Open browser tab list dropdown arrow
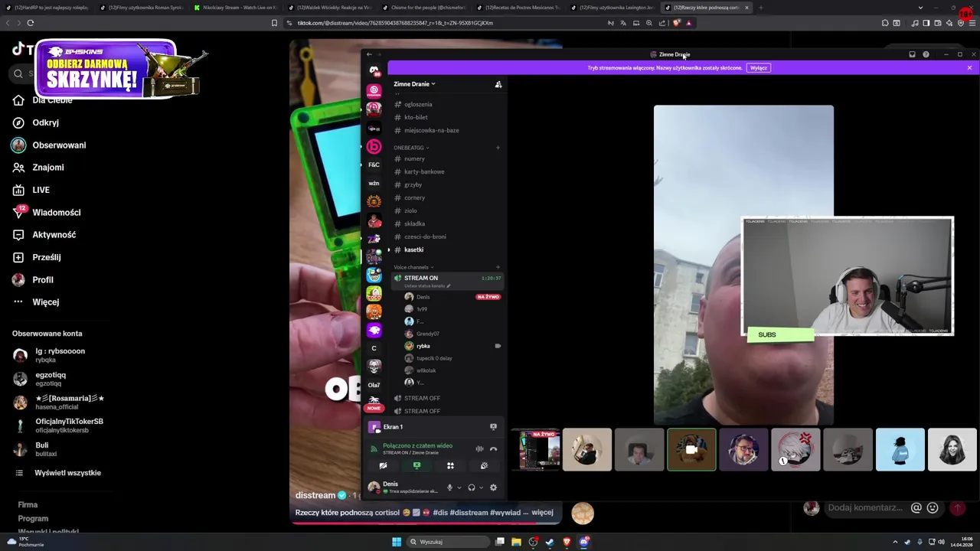 tap(920, 8)
